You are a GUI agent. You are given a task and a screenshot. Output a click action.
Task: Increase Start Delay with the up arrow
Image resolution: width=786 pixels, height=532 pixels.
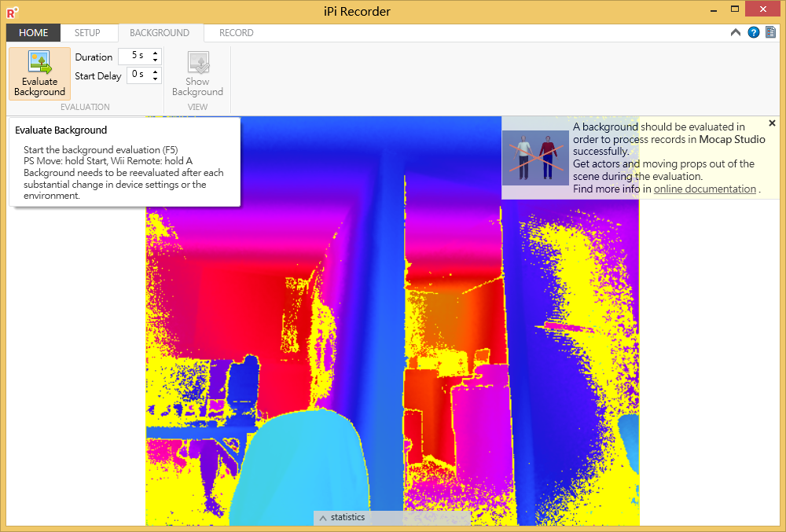click(156, 72)
